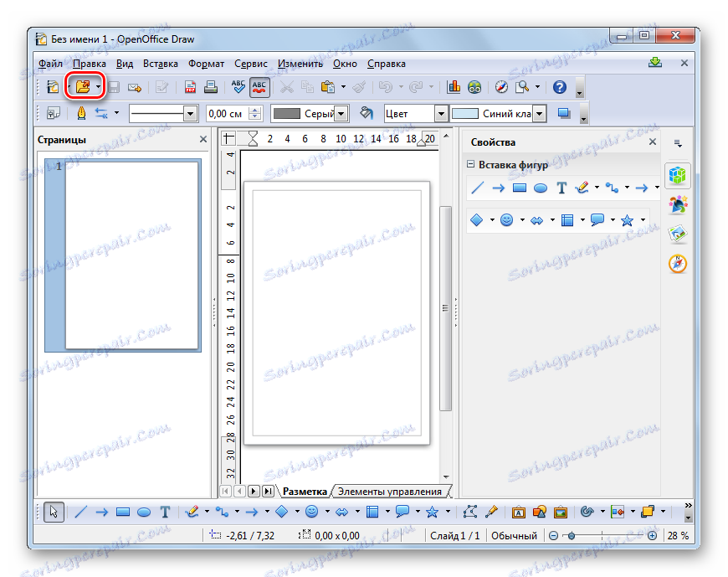The width and height of the screenshot is (728, 577).
Task: Open the Серый line color dropdown
Action: pyautogui.click(x=341, y=113)
